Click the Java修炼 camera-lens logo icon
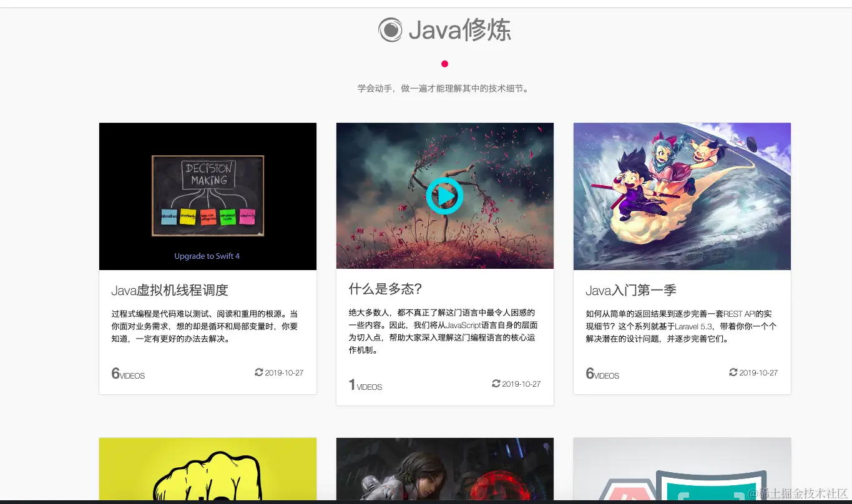Image resolution: width=852 pixels, height=504 pixels. 390,29
